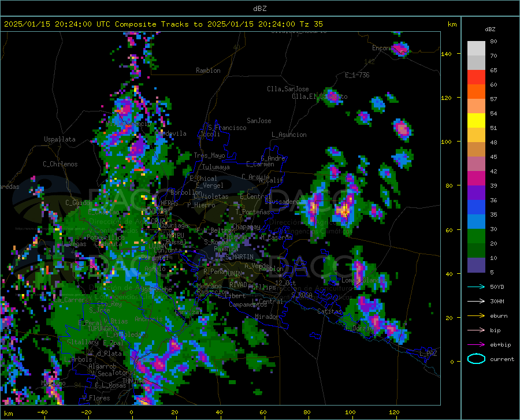The height and width of the screenshot is (420, 520).
Task: Click the 140 tick on vertical km axis
Action: (446, 54)
